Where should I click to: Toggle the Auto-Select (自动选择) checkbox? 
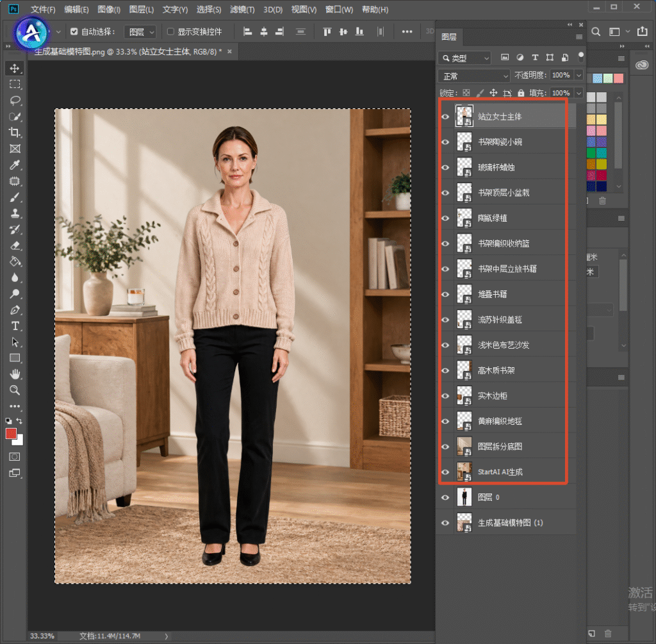tap(74, 31)
